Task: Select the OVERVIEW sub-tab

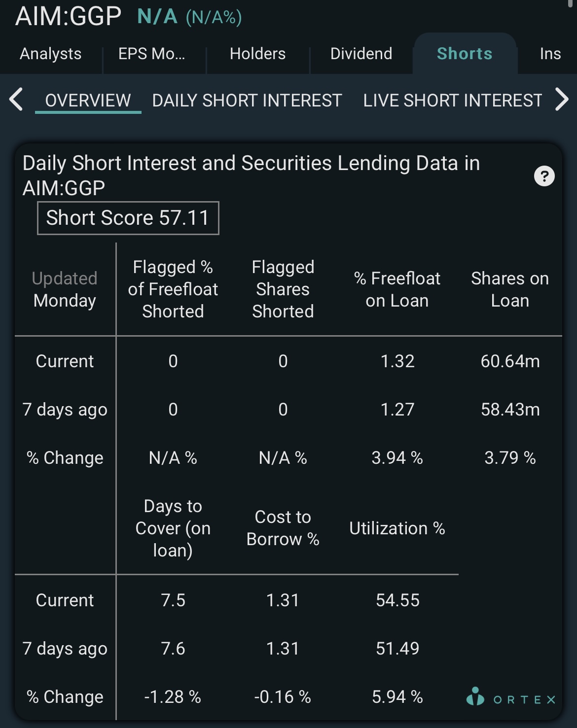Action: click(88, 101)
